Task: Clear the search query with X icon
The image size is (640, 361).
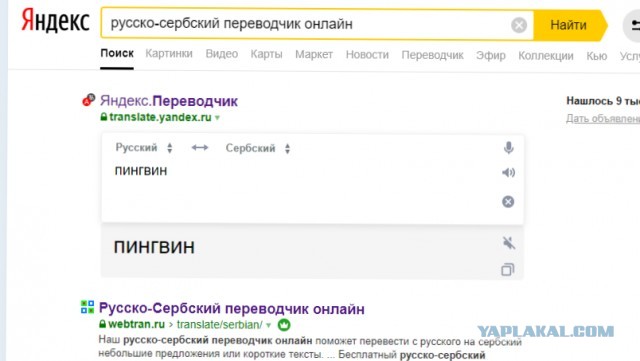Action: pyautogui.click(x=519, y=25)
